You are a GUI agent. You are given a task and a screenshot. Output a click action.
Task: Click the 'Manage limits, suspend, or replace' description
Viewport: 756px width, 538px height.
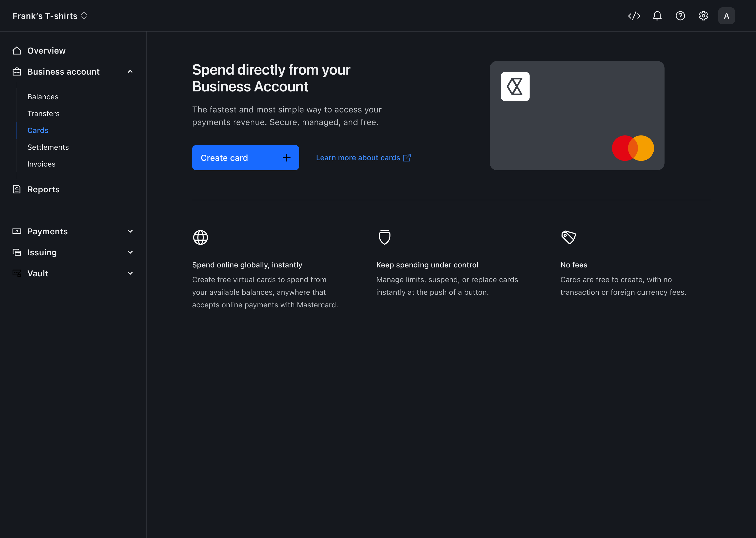tap(447, 286)
